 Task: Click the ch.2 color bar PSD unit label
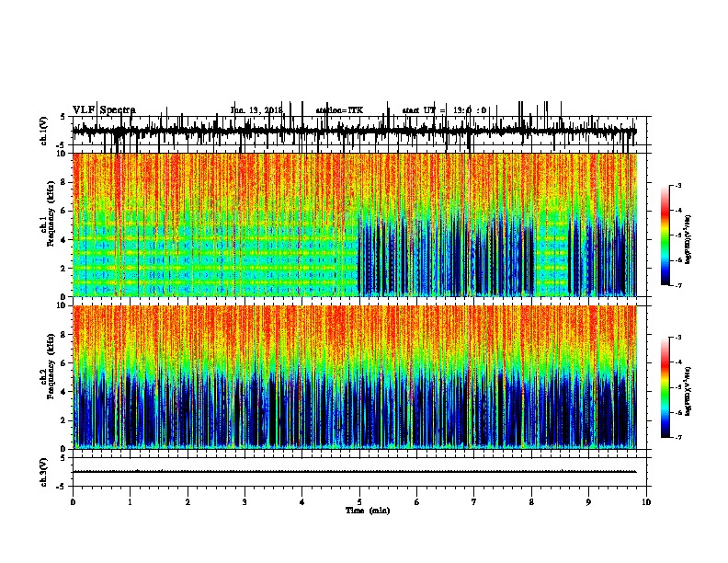tap(688, 391)
